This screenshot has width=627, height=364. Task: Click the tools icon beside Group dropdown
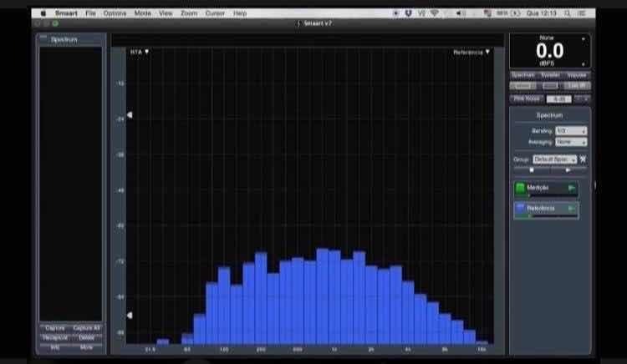[583, 159]
